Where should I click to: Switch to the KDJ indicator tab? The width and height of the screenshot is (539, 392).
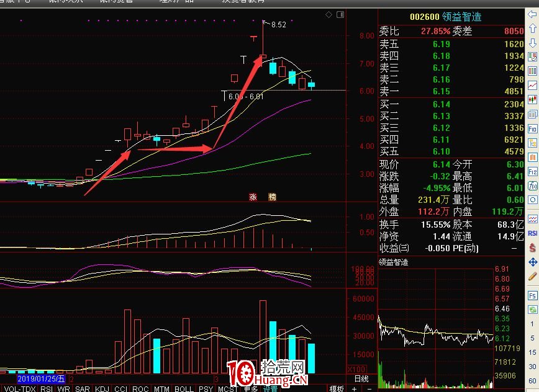pos(102,388)
